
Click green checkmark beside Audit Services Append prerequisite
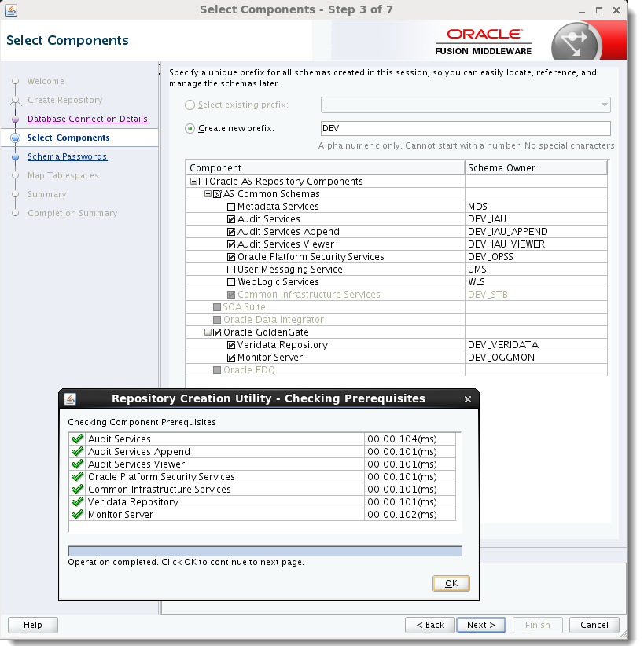[x=78, y=452]
